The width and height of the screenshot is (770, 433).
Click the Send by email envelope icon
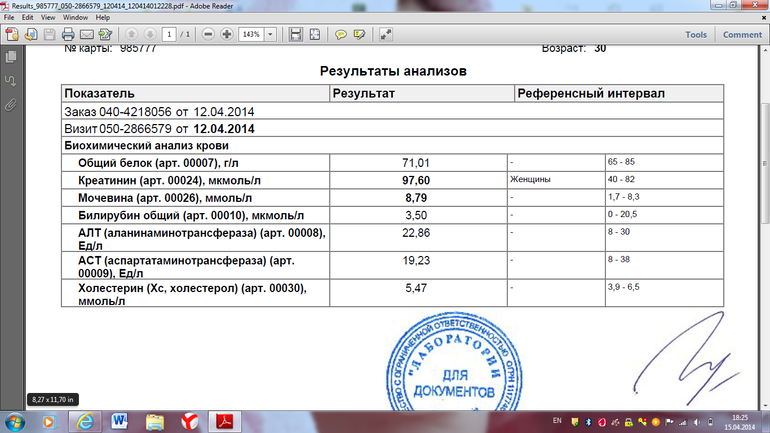pos(85,34)
